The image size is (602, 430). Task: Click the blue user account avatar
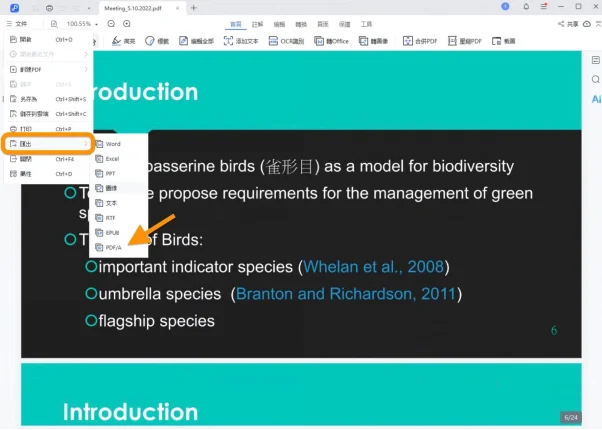tap(505, 7)
